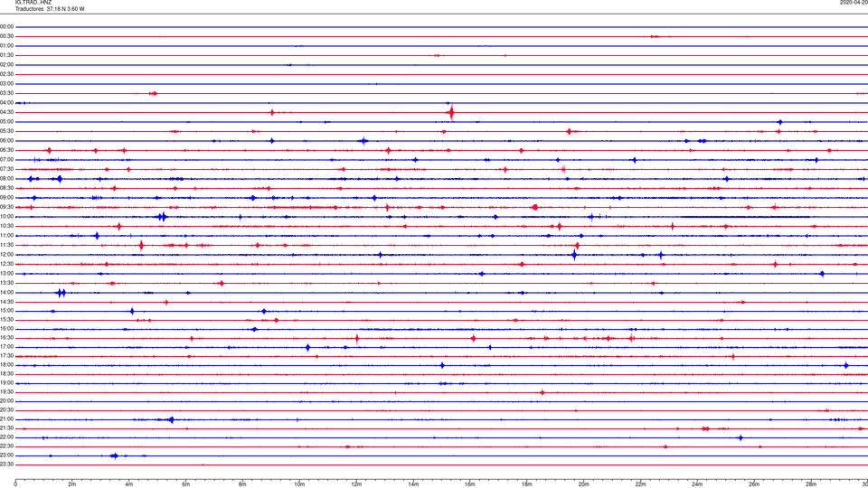
Task: Select the 23:30 row label
Action: point(7,465)
